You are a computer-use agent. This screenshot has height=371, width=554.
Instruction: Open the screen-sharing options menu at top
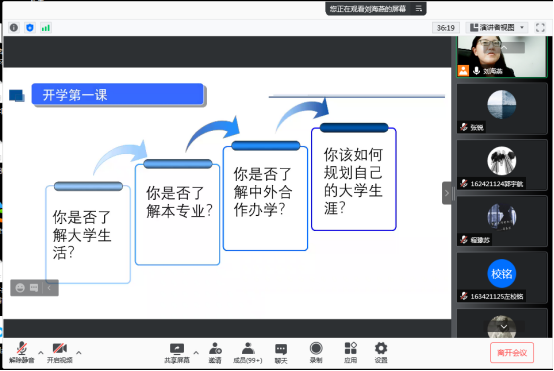[419, 8]
